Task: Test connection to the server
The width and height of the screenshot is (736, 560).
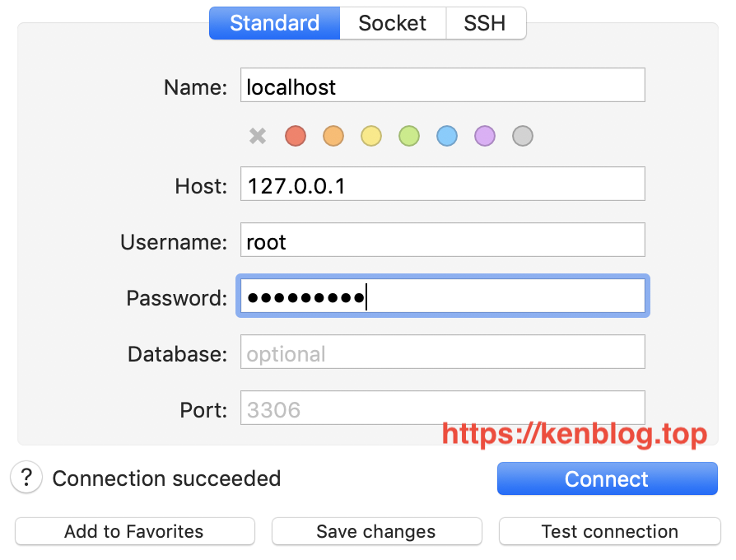Action: coord(610,531)
